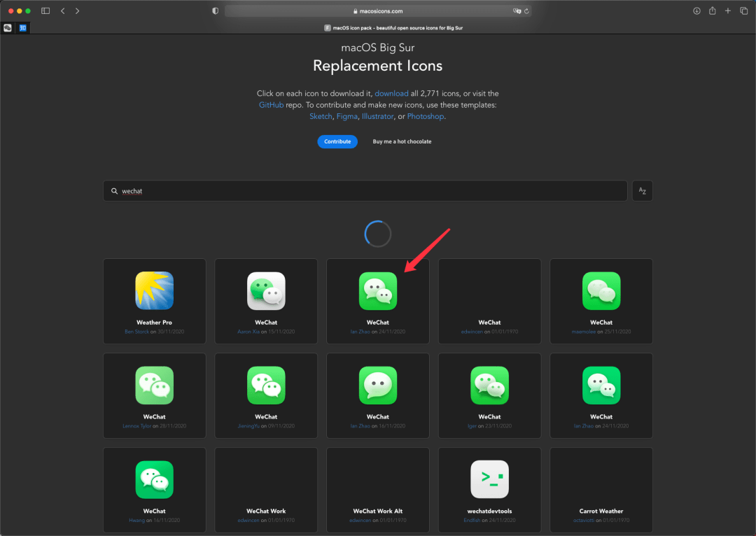Download the WeChat icon by JieningYu

(x=266, y=385)
